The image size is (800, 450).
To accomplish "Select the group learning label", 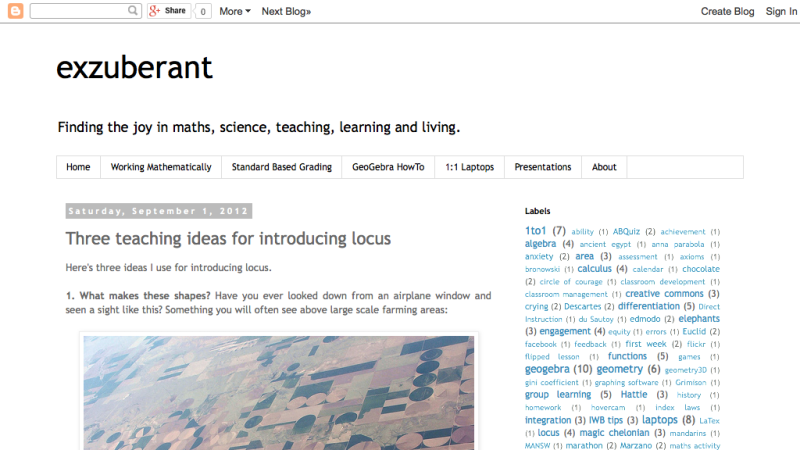I will 558,394.
